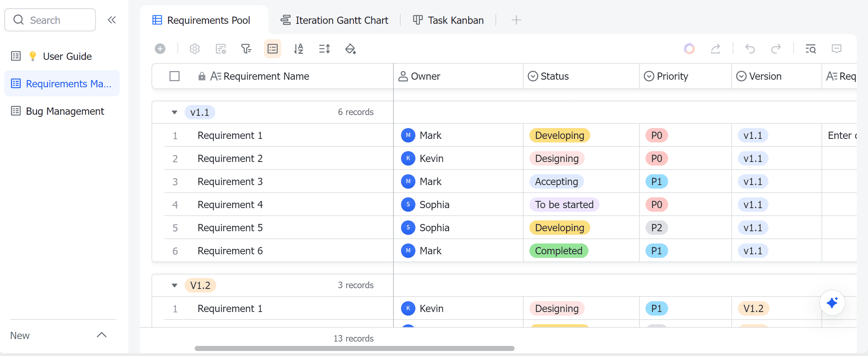Open the Task Kanban tab
The image size is (868, 356).
(448, 20)
